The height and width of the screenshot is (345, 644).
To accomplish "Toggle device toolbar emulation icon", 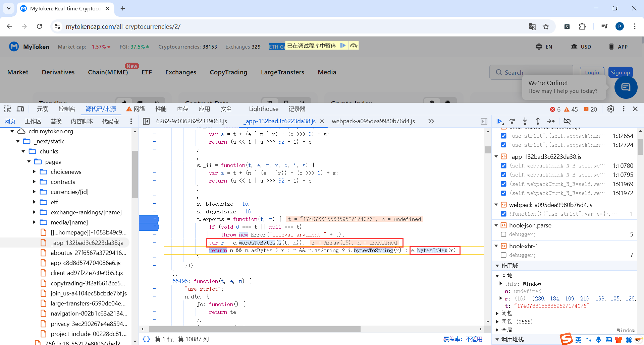I will pos(20,109).
